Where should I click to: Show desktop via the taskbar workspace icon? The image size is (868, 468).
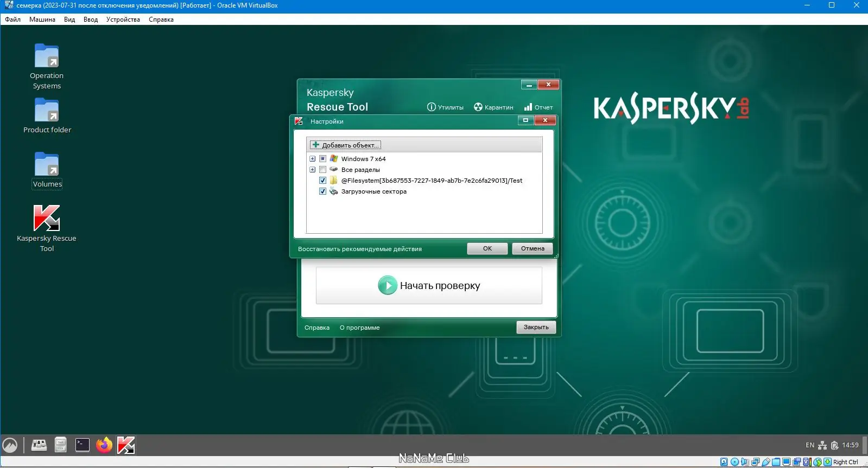pyautogui.click(x=39, y=445)
